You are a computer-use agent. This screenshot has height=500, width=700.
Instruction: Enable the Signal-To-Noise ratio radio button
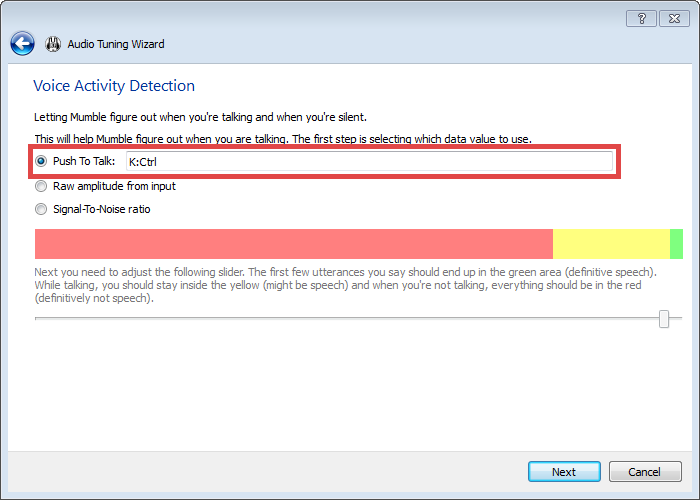(x=41, y=210)
